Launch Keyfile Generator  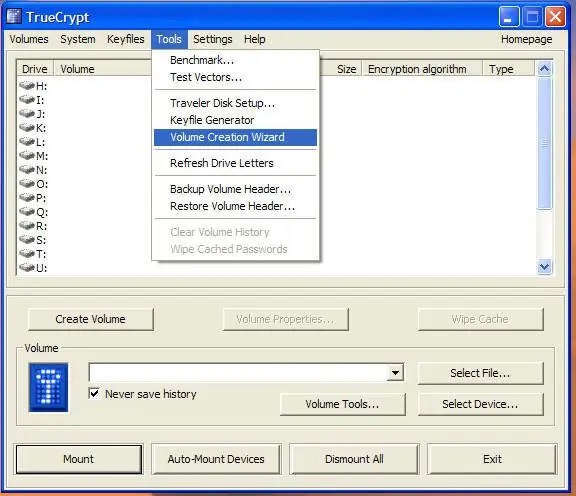tap(235, 120)
